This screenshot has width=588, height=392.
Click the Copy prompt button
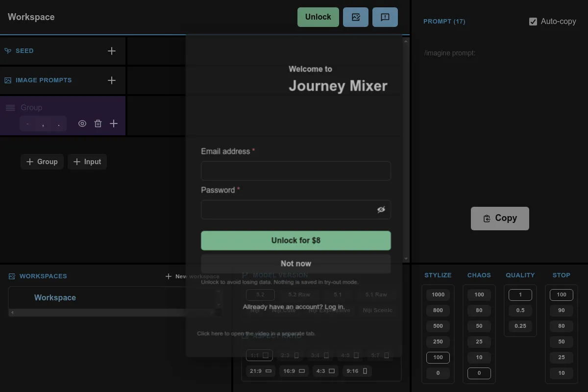point(499,219)
